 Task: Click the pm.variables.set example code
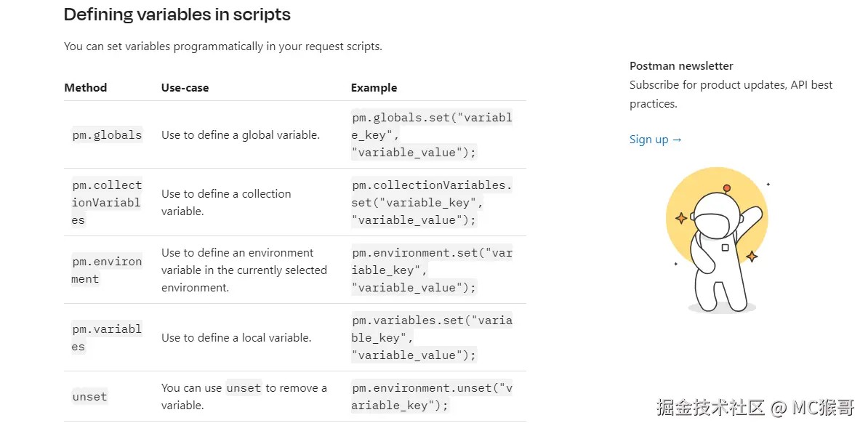(x=432, y=338)
